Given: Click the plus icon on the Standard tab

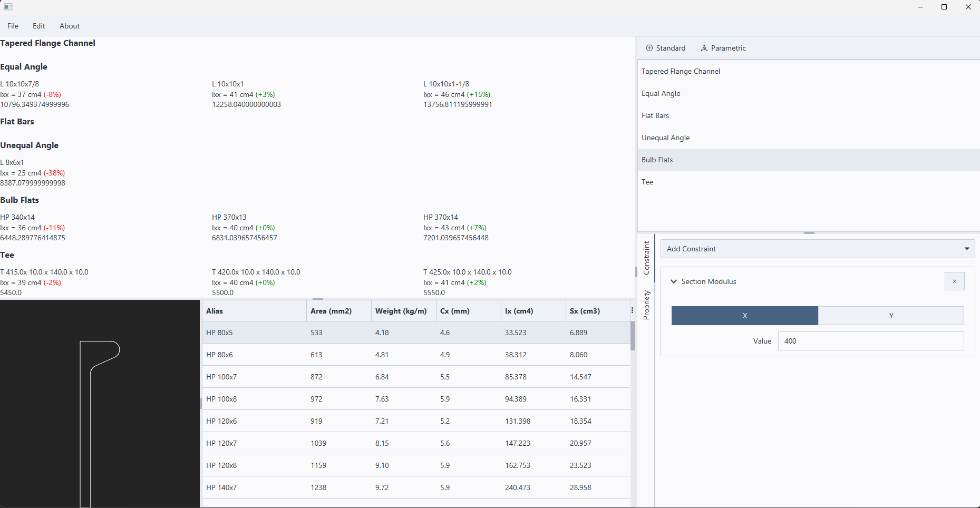Looking at the screenshot, I should click(x=649, y=48).
